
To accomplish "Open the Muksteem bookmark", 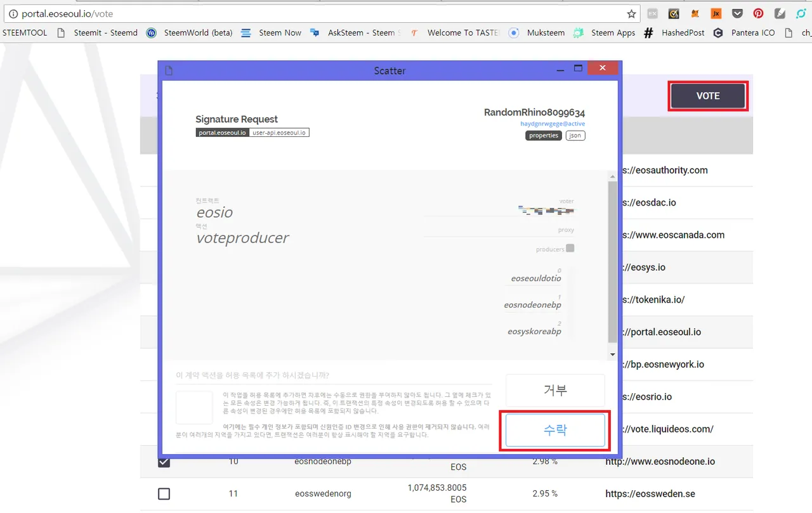I will [537, 32].
